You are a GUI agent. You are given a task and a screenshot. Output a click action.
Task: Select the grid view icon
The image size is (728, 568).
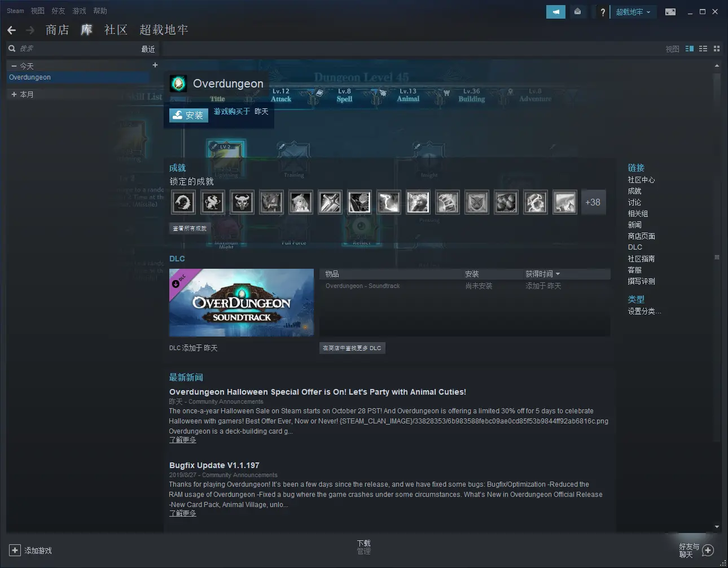pos(717,49)
